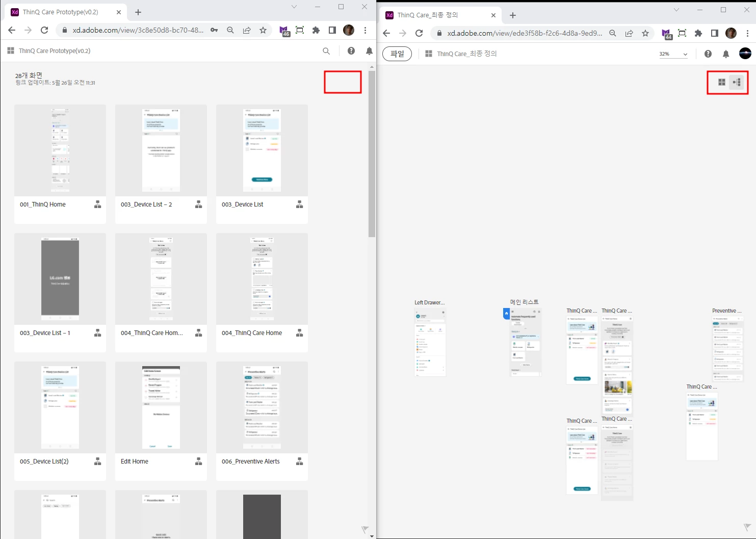Click the left browser address bar URL

[x=138, y=30]
